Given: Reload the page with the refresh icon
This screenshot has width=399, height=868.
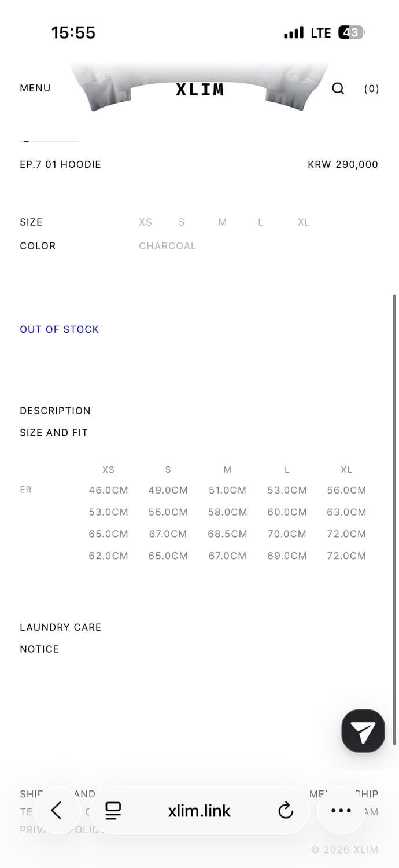Looking at the screenshot, I should 286,811.
